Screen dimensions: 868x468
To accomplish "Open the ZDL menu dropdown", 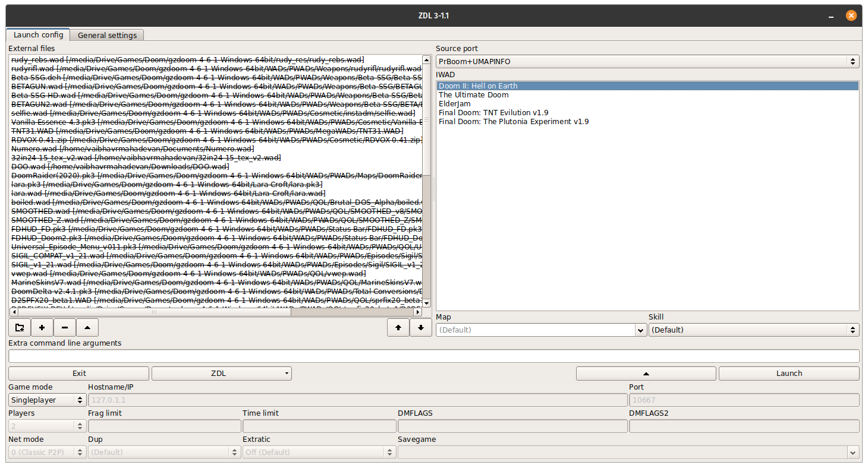I will [221, 373].
